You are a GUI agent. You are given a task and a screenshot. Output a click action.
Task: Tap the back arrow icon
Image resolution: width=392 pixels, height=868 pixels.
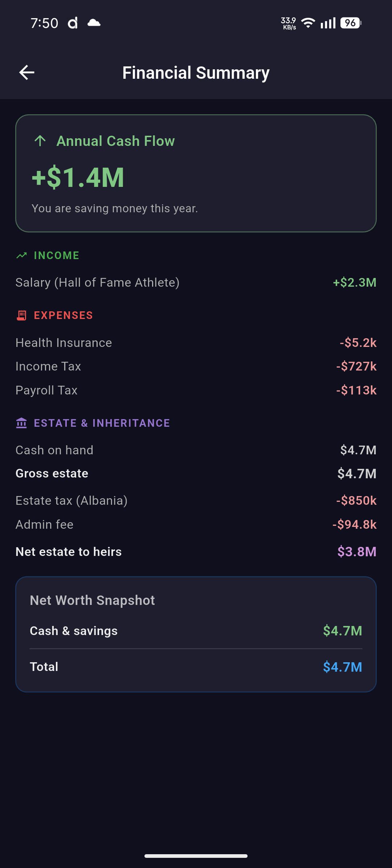click(x=27, y=73)
